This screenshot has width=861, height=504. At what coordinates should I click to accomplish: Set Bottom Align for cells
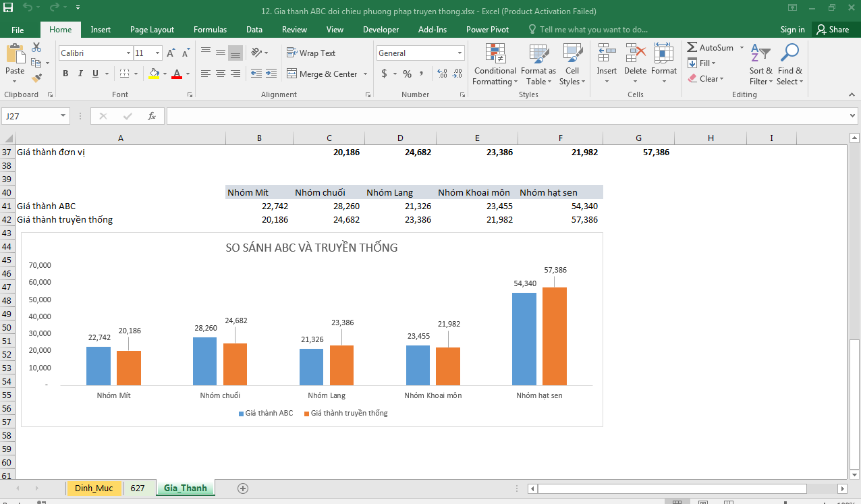click(x=235, y=53)
